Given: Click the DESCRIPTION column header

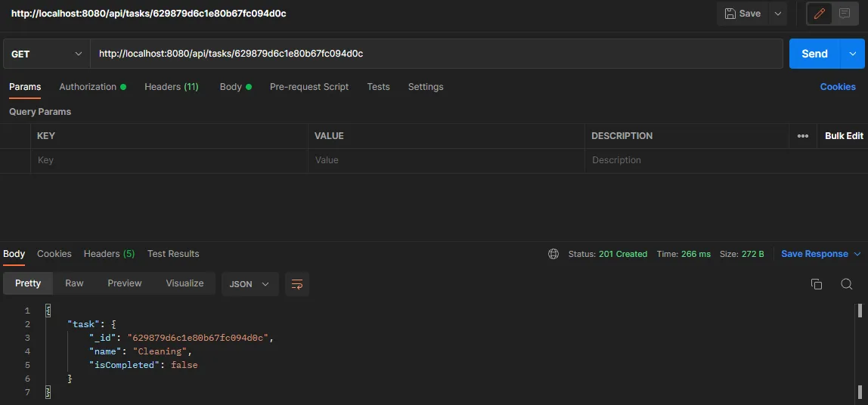Looking at the screenshot, I should point(622,136).
